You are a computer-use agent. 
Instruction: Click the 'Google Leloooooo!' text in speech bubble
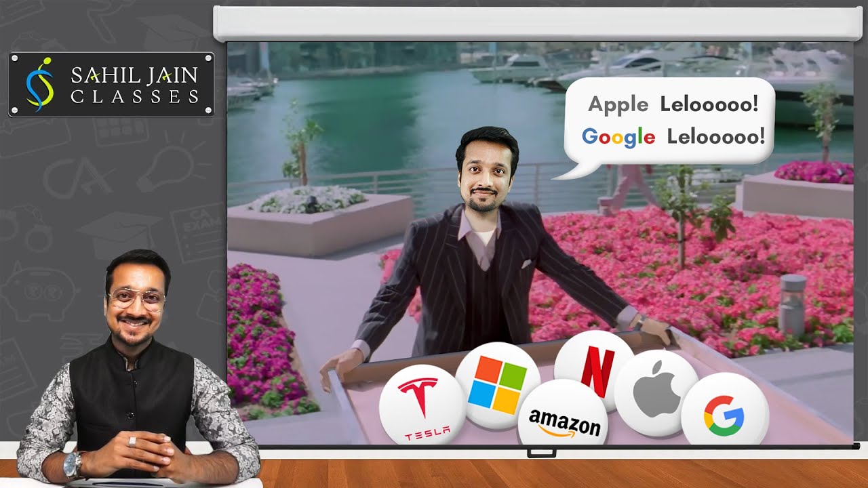point(673,137)
